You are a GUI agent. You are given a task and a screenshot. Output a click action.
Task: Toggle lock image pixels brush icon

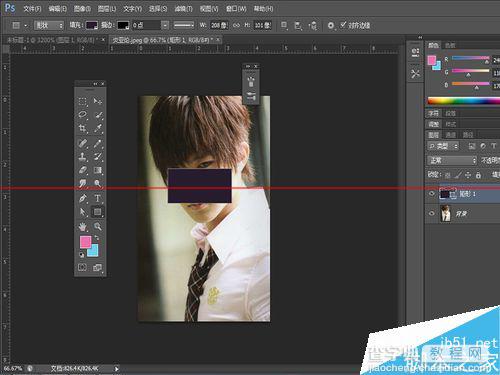tap(458, 175)
